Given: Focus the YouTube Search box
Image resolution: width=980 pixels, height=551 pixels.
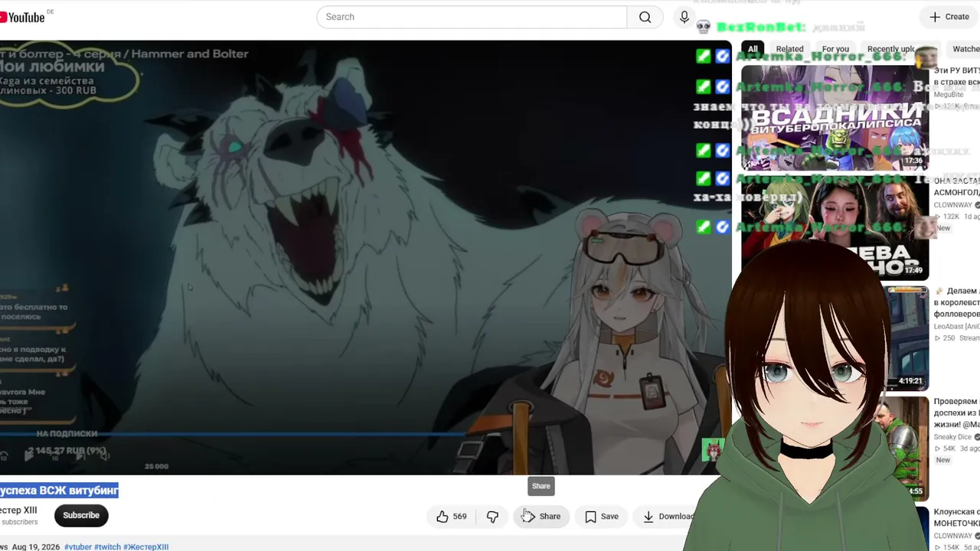Looking at the screenshot, I should pos(472,17).
